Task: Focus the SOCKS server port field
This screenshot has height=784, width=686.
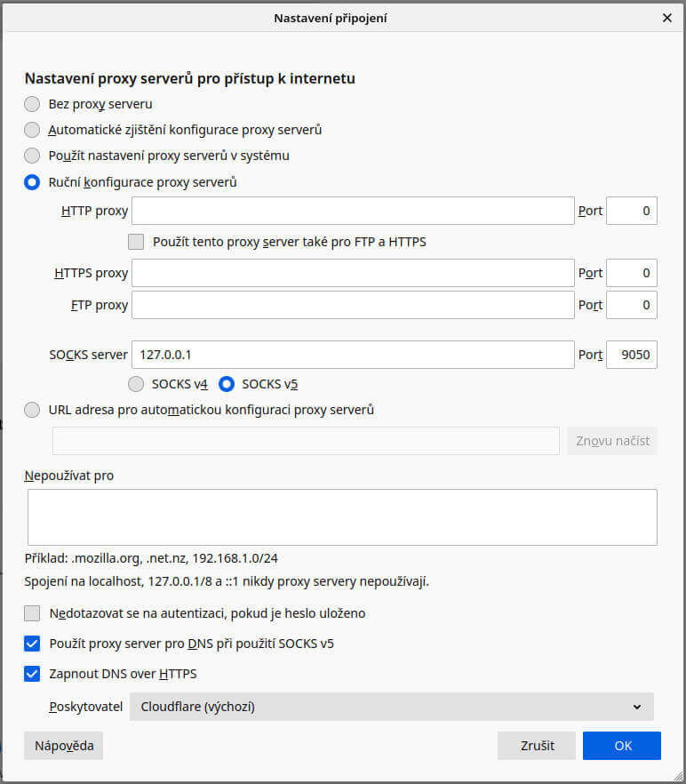Action: pyautogui.click(x=631, y=354)
